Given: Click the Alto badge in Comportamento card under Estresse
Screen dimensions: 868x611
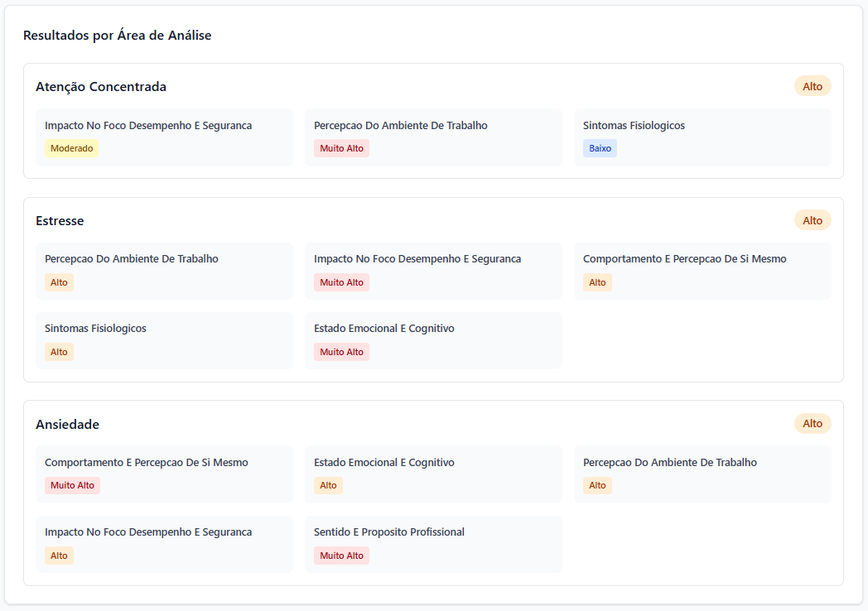Looking at the screenshot, I should tap(597, 281).
